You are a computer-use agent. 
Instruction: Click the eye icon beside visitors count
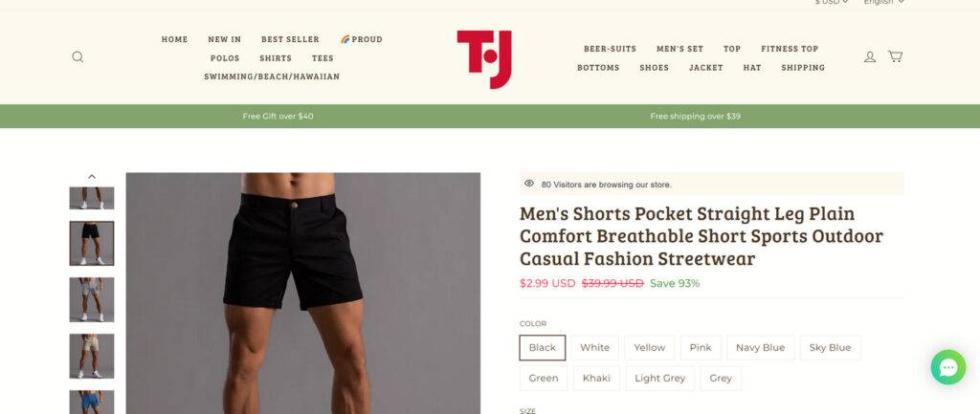pos(528,184)
